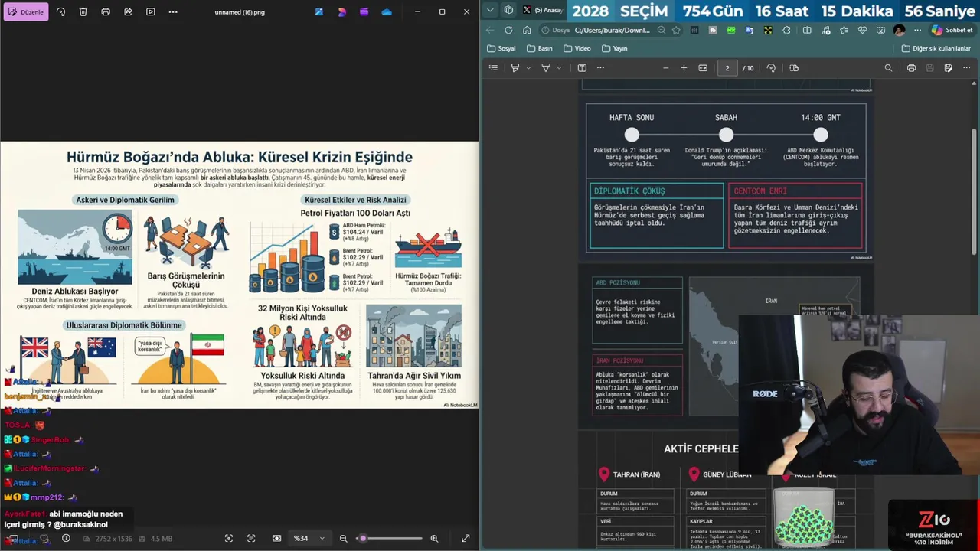Open the purple wallet-style app icon in Photos
The width and height of the screenshot is (980, 551).
[364, 12]
